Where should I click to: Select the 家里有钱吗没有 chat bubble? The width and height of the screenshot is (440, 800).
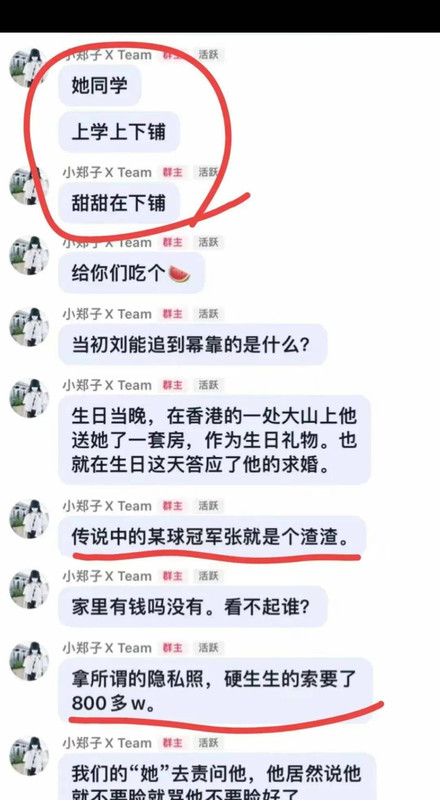coord(192,607)
